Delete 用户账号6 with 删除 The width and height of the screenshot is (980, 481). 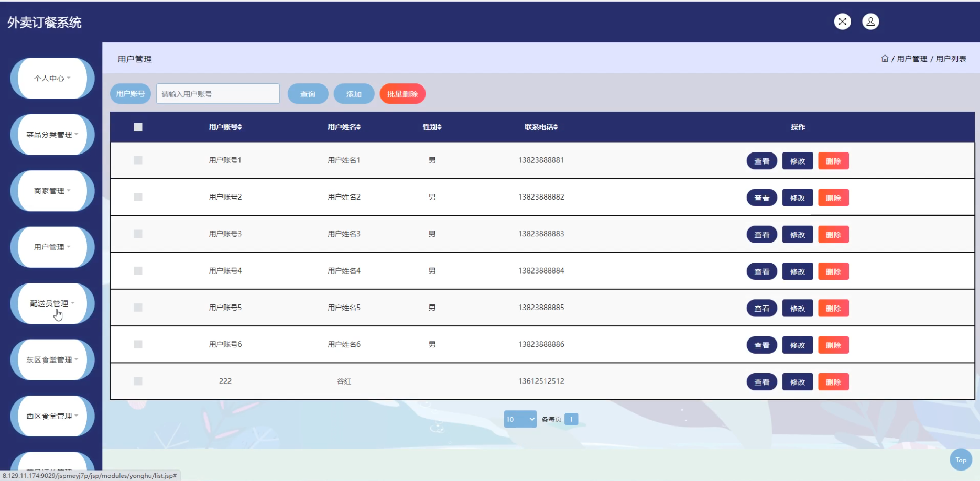coord(833,345)
